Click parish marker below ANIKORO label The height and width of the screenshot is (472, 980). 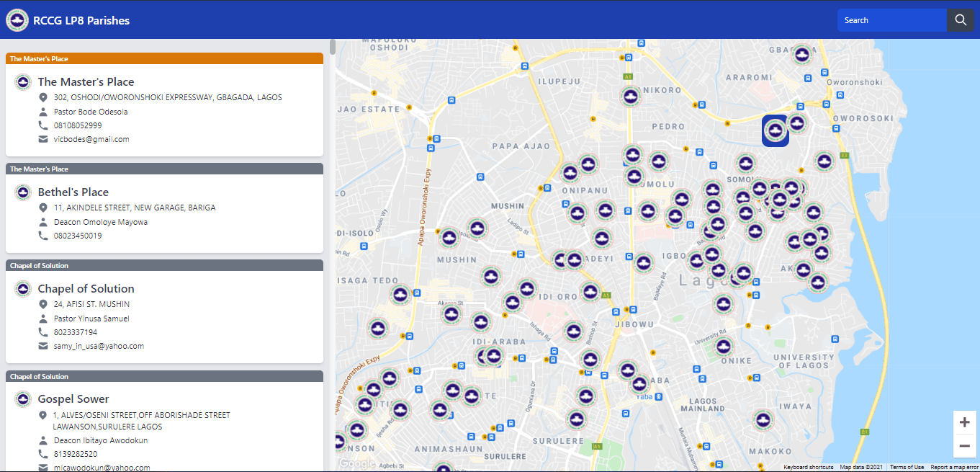click(631, 96)
